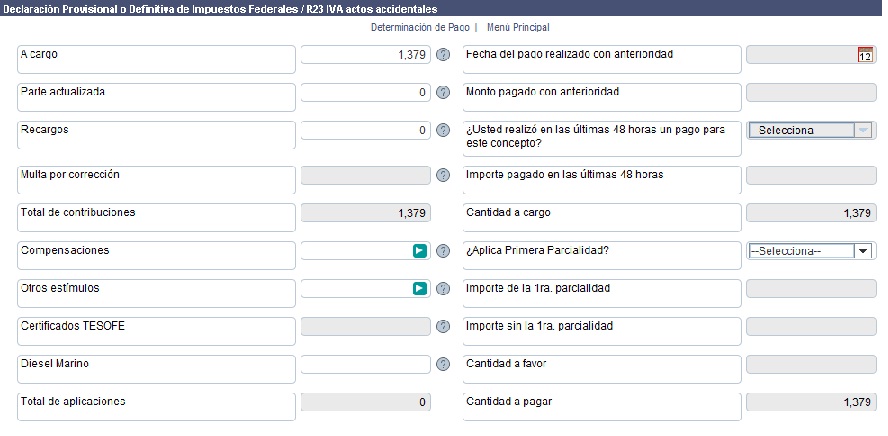Show help for Diesel Marino
The image size is (888, 436).
coord(443,364)
